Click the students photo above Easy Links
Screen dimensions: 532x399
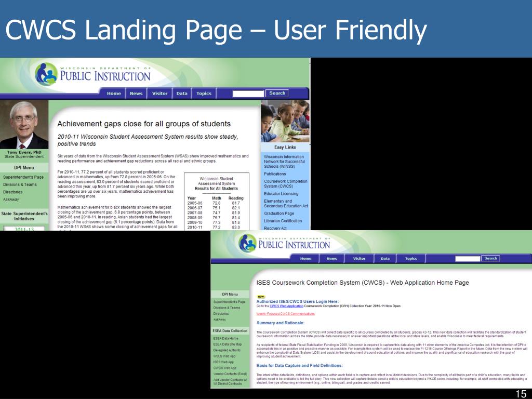(x=285, y=121)
